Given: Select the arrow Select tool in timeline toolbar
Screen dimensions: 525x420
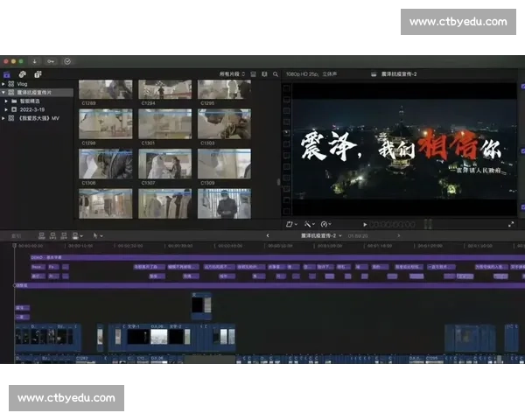Looking at the screenshot, I should (95, 235).
